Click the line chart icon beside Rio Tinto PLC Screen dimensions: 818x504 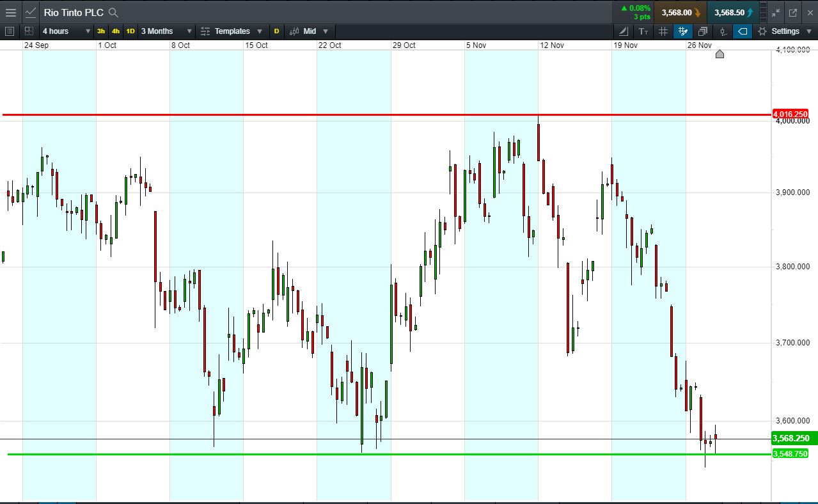coord(30,12)
